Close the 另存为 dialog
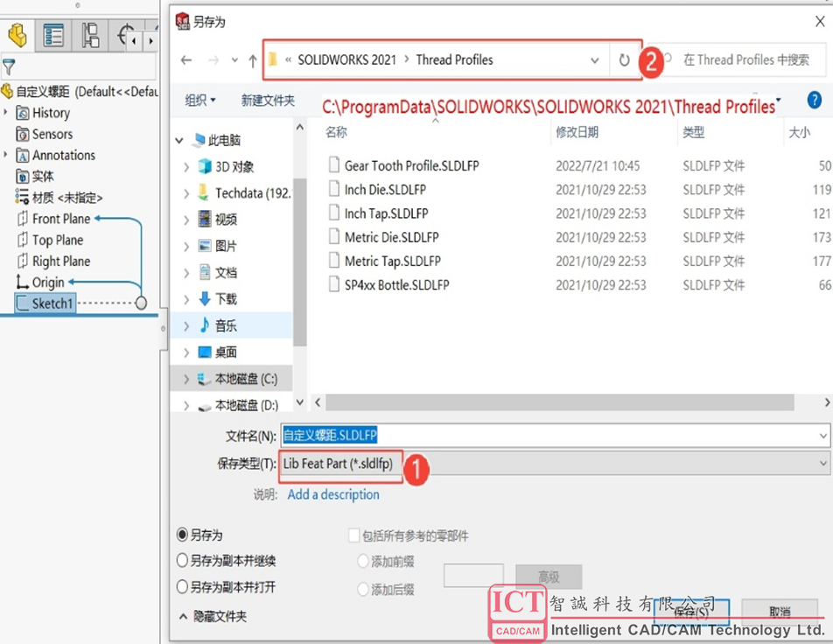Image resolution: width=833 pixels, height=644 pixels. coord(820,21)
